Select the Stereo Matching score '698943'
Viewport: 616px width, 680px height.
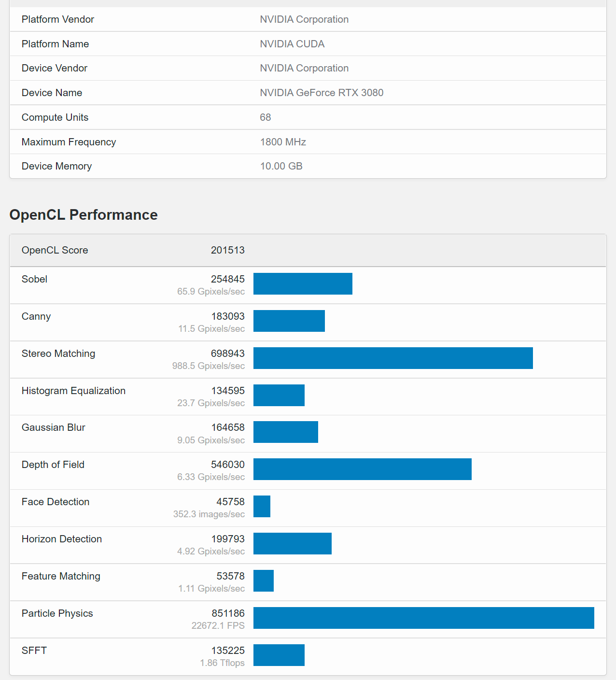(x=228, y=354)
